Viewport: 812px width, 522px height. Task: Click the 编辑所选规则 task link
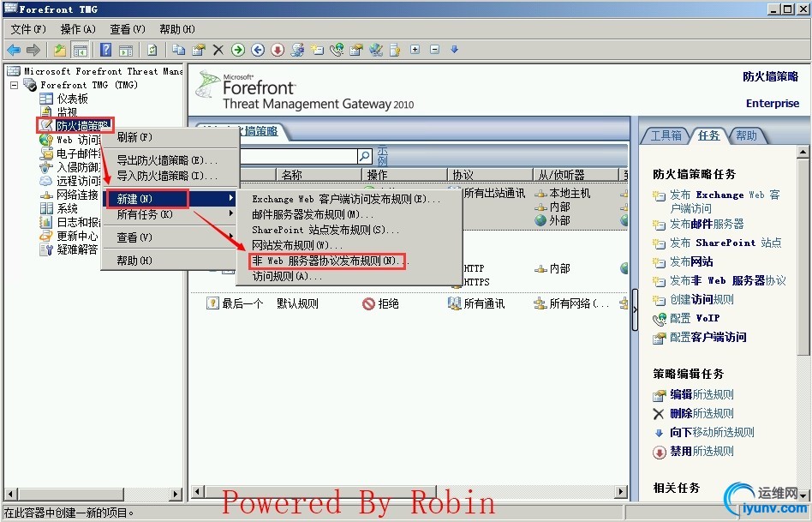(702, 394)
